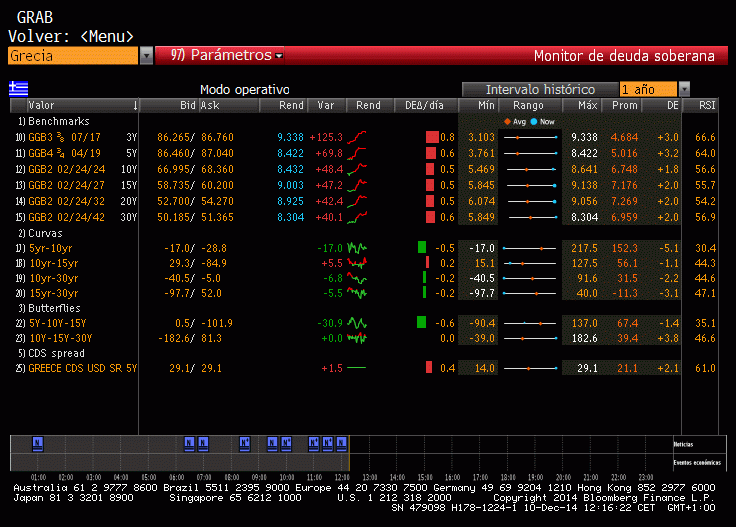The height and width of the screenshot is (527, 736).
Task: Collapse the 5) CDS spread section
Action: pos(52,353)
